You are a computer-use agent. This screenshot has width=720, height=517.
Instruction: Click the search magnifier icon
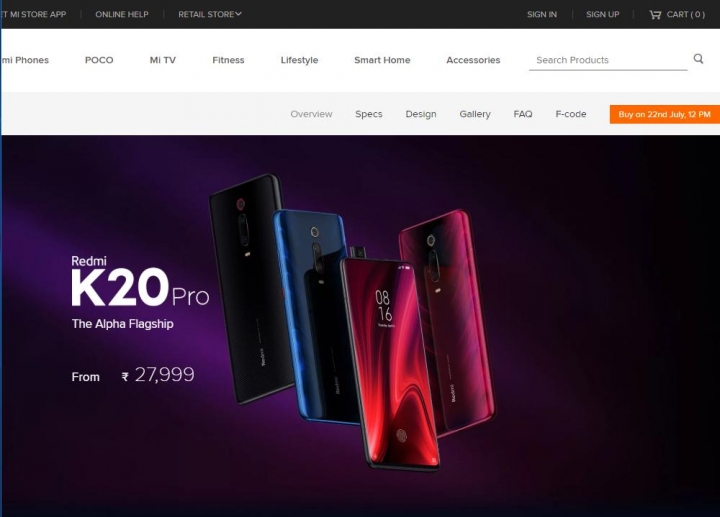(698, 59)
